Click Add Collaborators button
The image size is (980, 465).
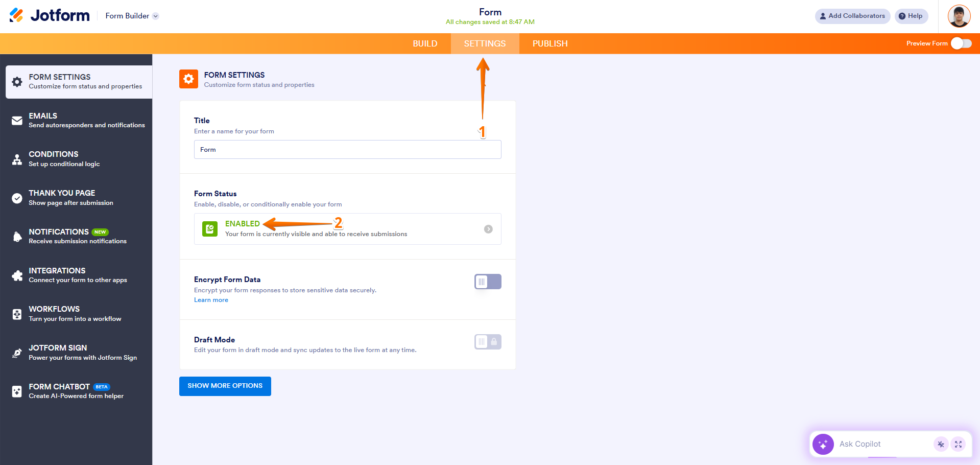852,16
